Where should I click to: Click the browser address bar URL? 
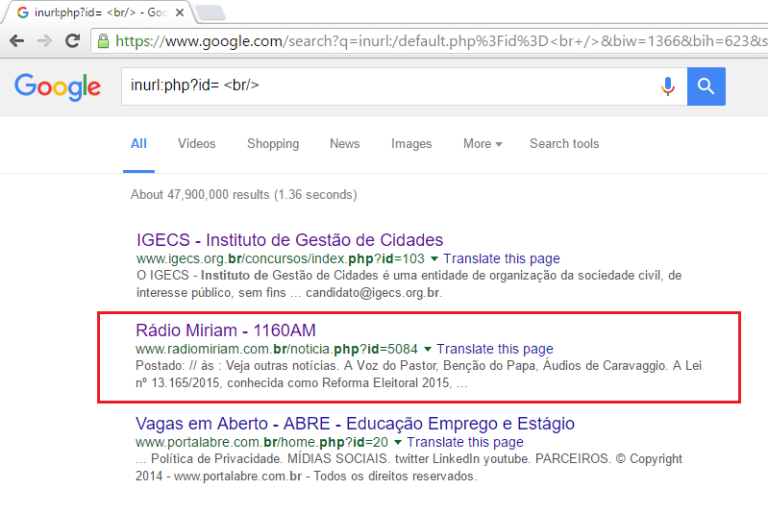[x=431, y=41]
